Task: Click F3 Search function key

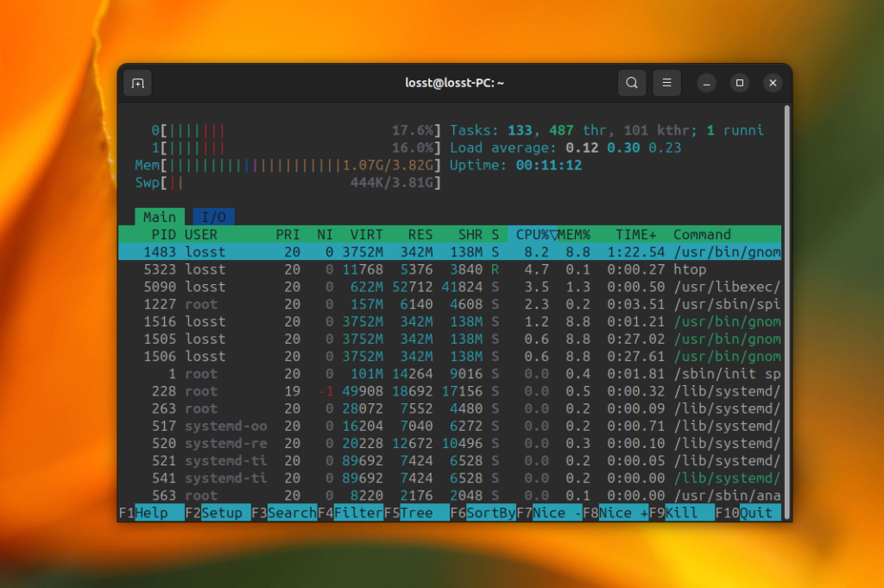Action: pos(284,513)
